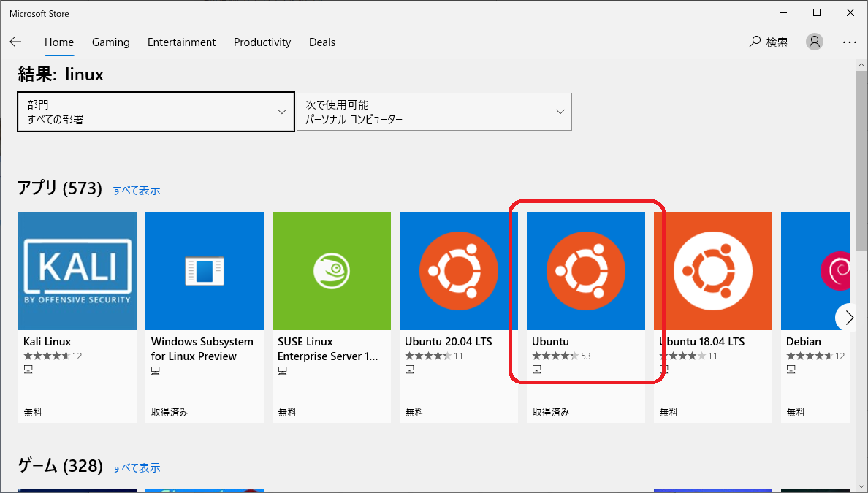Image resolution: width=868 pixels, height=493 pixels.
Task: Open the SUSE Linux Enterprise Server icon
Action: click(331, 271)
